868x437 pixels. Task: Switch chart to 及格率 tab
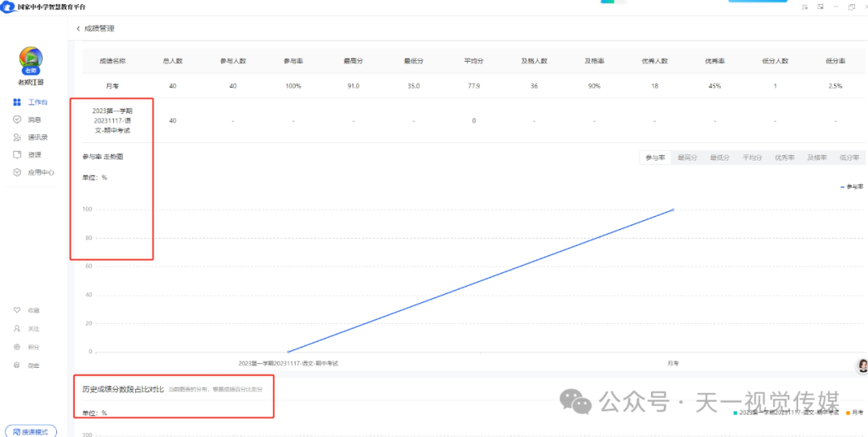(817, 158)
